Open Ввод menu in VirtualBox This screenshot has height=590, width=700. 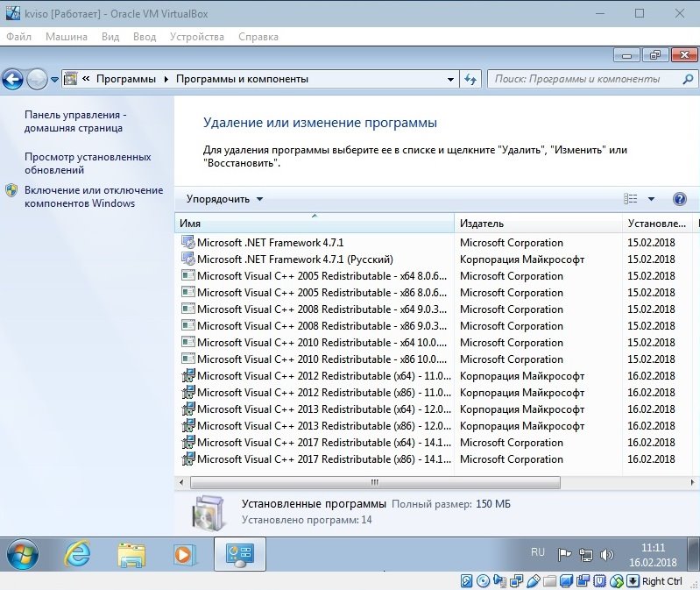point(145,37)
